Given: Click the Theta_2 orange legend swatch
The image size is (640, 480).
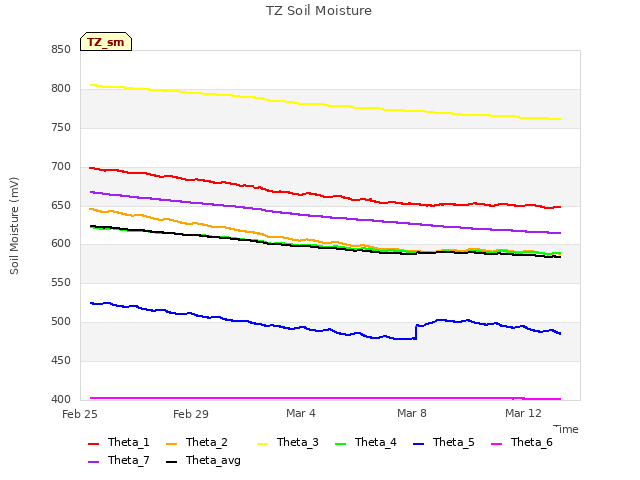Looking at the screenshot, I should [171, 443].
